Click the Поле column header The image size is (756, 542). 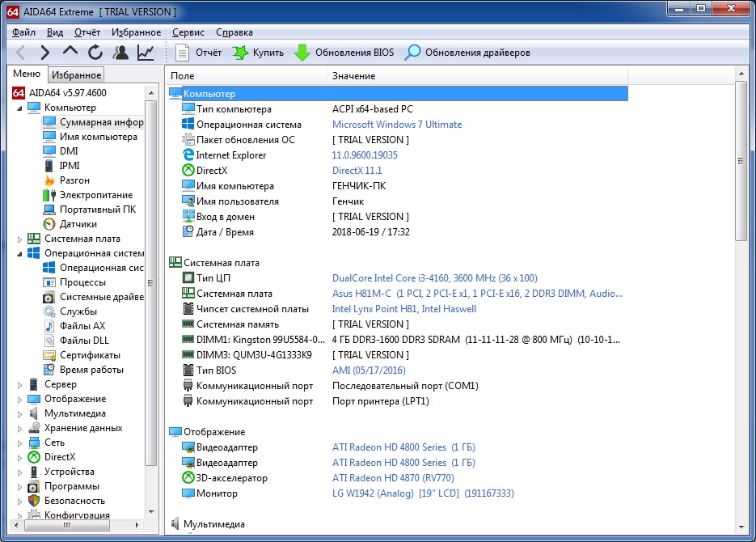247,76
